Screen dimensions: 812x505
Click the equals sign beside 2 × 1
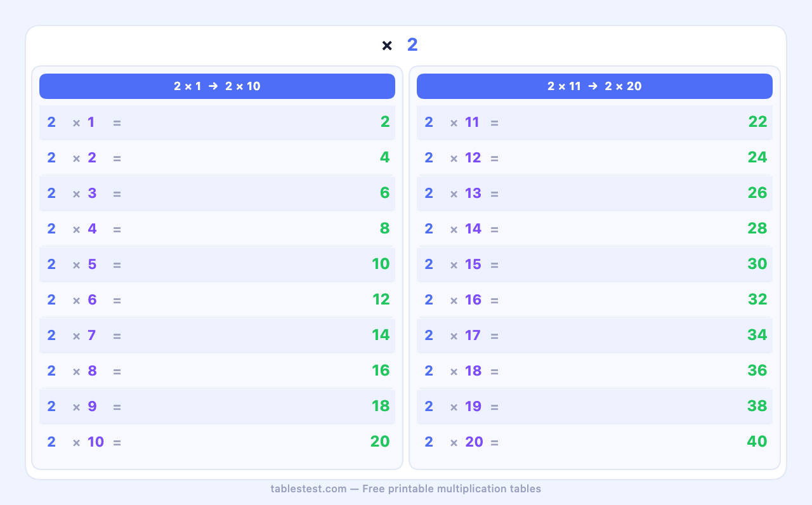click(117, 122)
